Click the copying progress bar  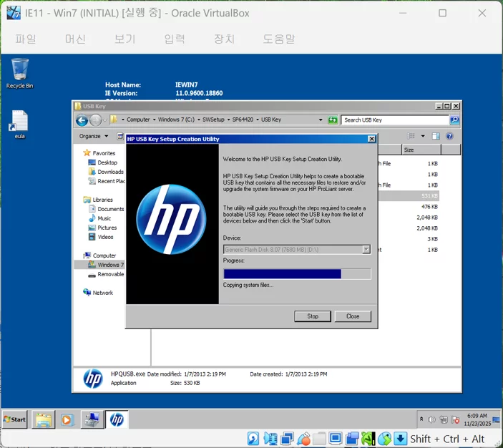pos(297,274)
